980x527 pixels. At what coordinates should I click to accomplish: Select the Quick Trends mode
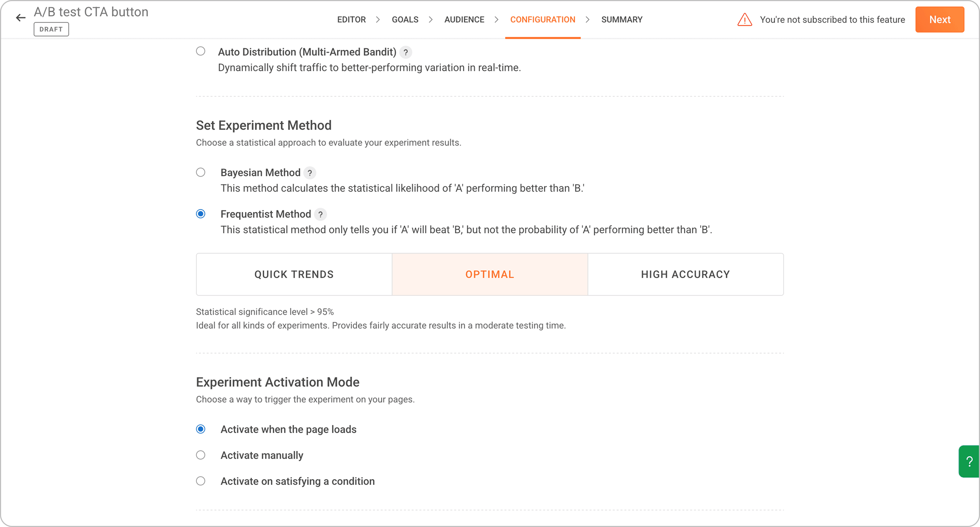point(294,275)
